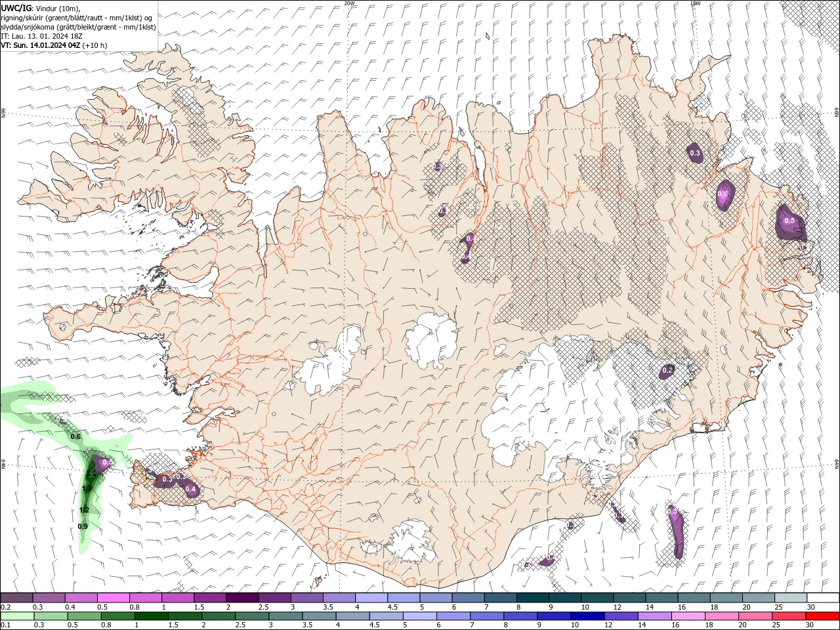The image size is (840, 630).
Task: Pick the dark blue swatch after 10 on the lower scale
Action: tap(587, 616)
